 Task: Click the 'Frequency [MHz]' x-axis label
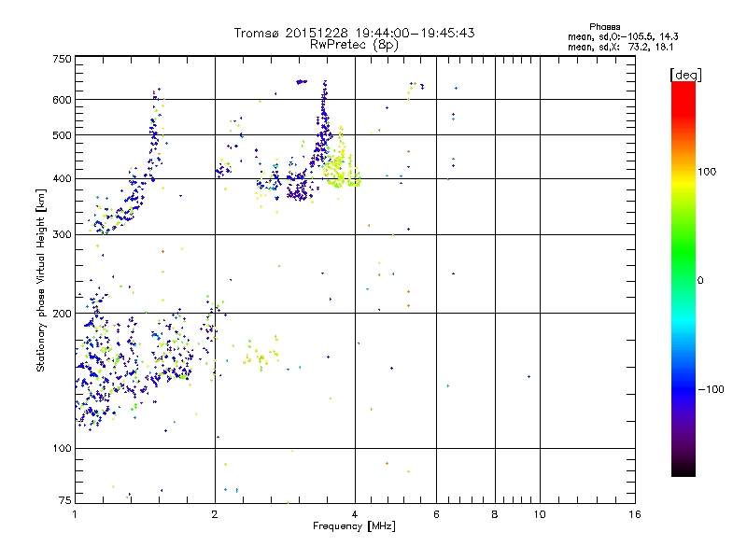tap(354, 526)
